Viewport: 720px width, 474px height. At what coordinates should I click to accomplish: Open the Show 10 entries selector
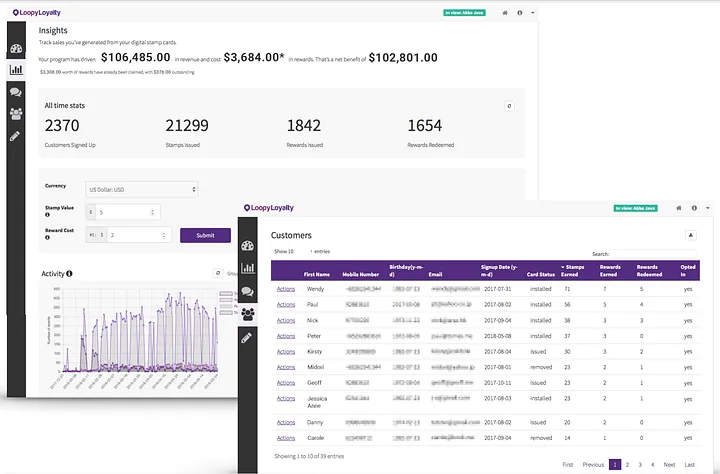click(x=300, y=251)
